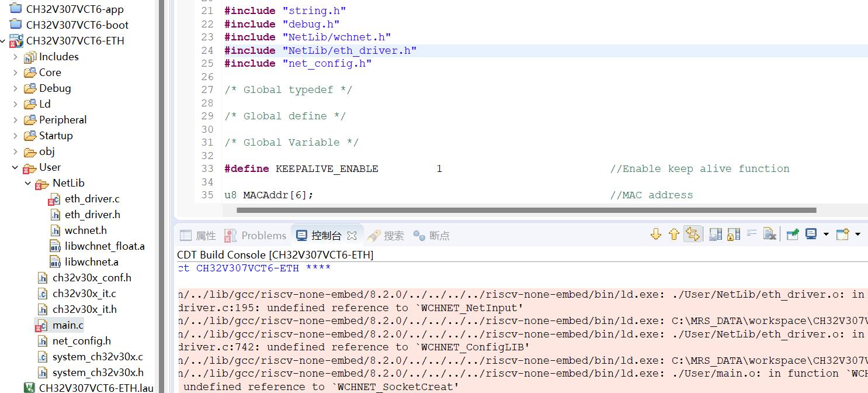
Task: Expand the Peripheral folder
Action: click(15, 120)
